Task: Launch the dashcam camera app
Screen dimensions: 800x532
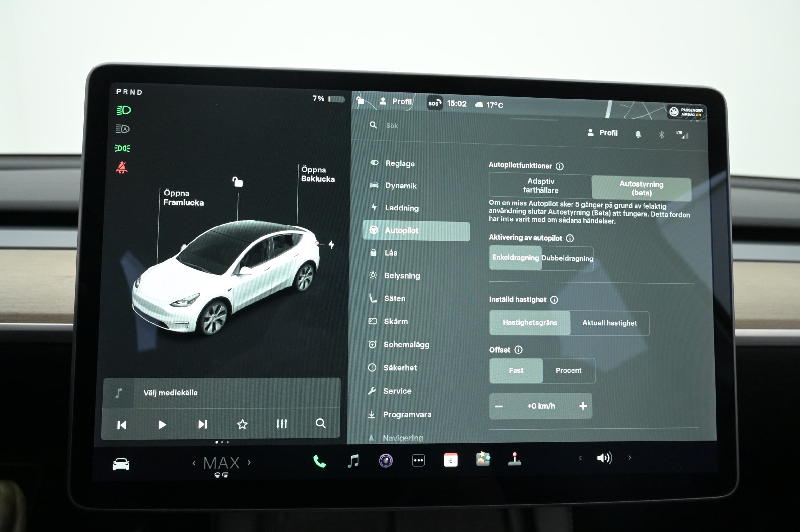Action: coord(386,461)
